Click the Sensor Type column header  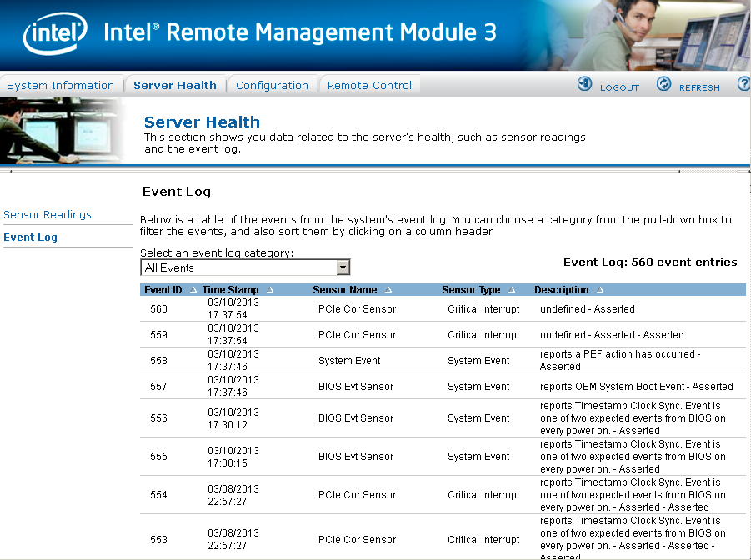pyautogui.click(x=471, y=290)
